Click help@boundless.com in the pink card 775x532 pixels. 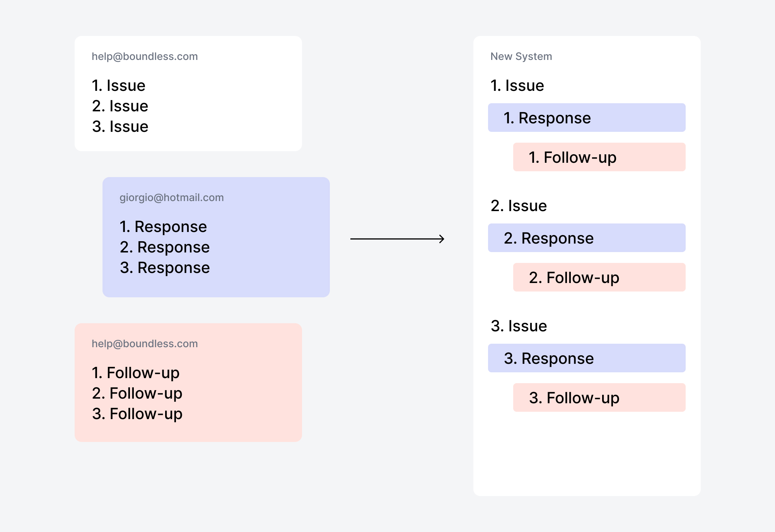tap(145, 344)
